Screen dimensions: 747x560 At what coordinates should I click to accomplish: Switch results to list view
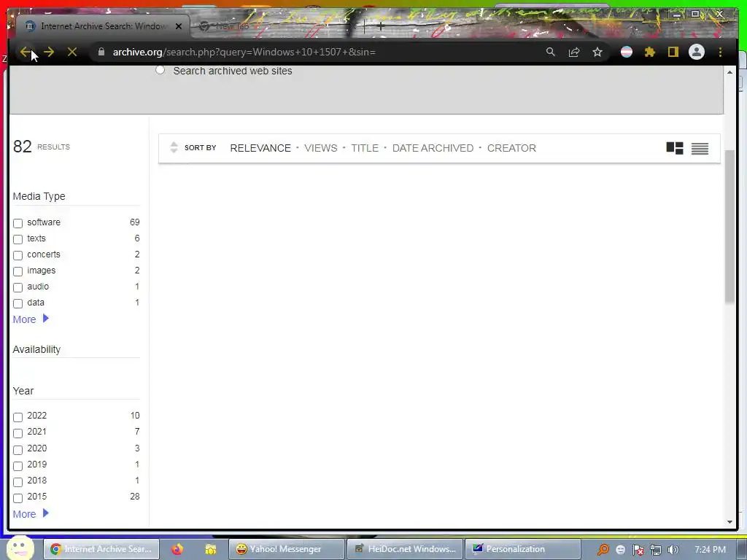700,149
